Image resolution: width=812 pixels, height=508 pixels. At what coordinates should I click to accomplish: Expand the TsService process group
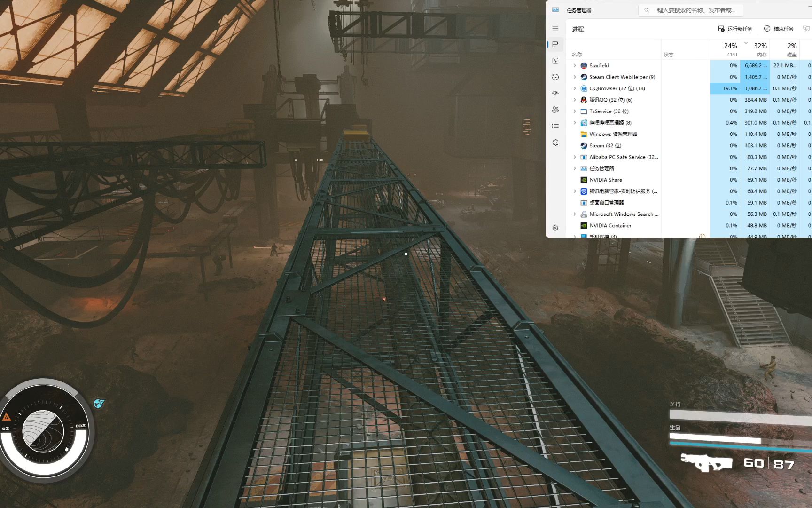tap(574, 111)
